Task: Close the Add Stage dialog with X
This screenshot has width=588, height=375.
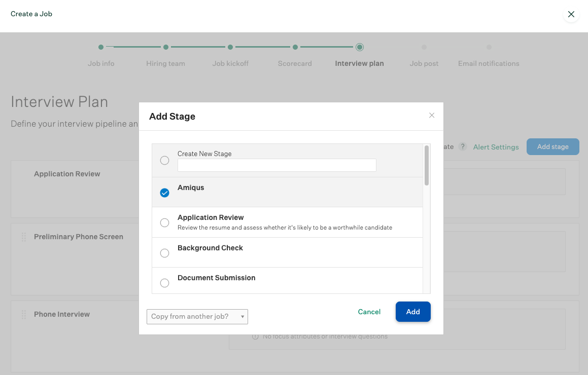Action: [432, 116]
